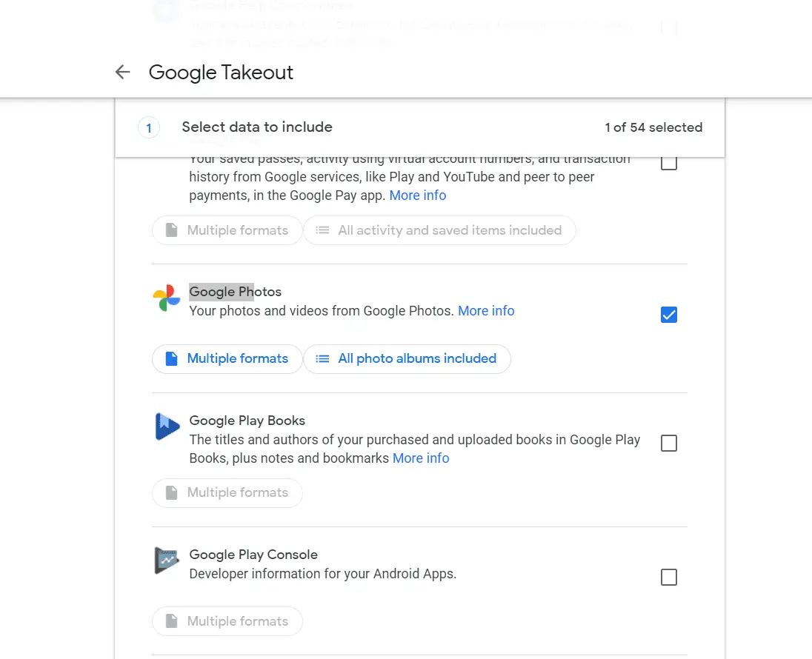This screenshot has height=659, width=812.
Task: Click Multiple formats under Google Play Console
Action: [227, 621]
